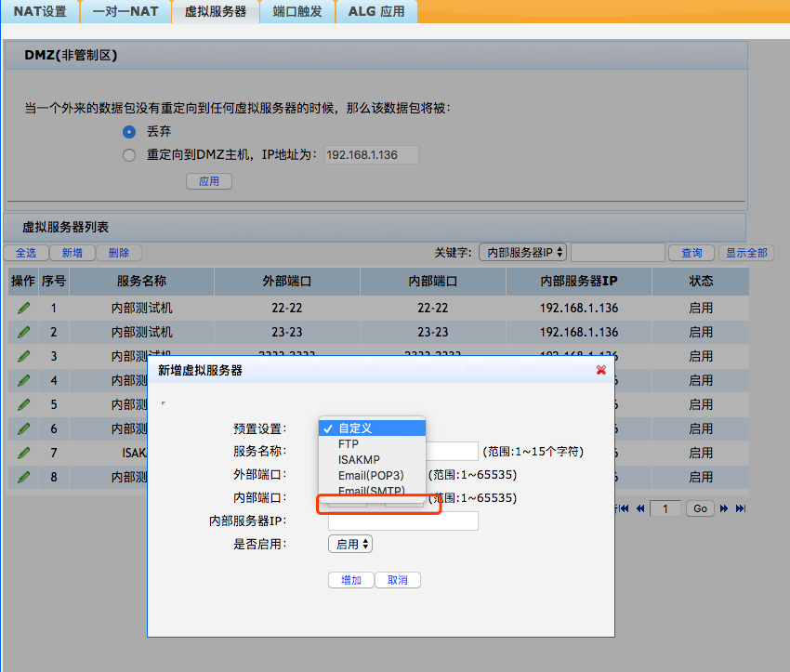Screen dimensions: 790x672
Task: Click the DMZ 应用 button
Action: tap(209, 181)
